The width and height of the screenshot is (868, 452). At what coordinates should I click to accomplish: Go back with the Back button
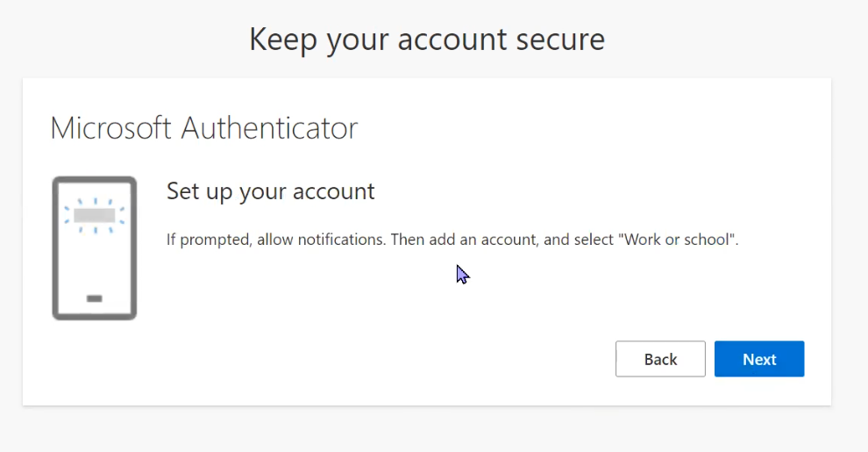click(x=660, y=359)
